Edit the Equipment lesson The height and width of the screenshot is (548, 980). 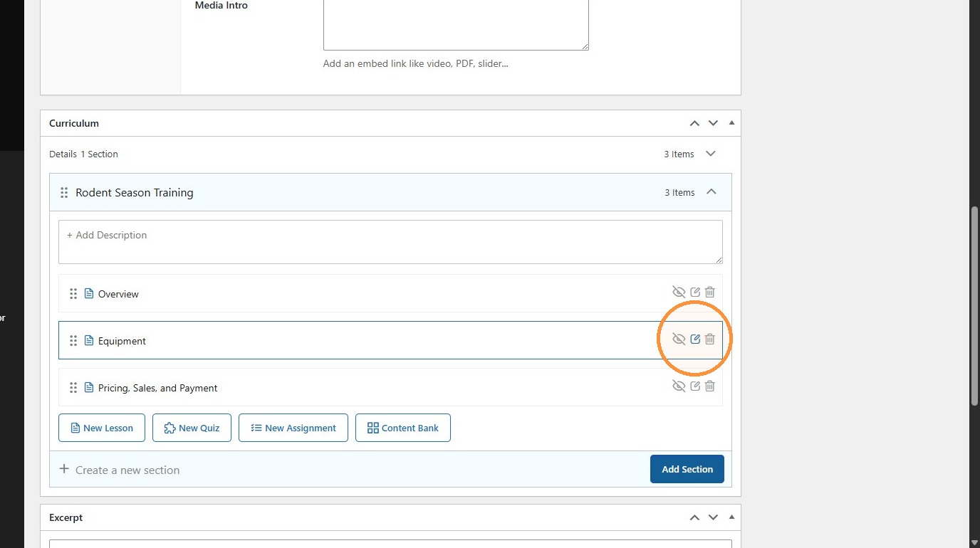(x=695, y=339)
